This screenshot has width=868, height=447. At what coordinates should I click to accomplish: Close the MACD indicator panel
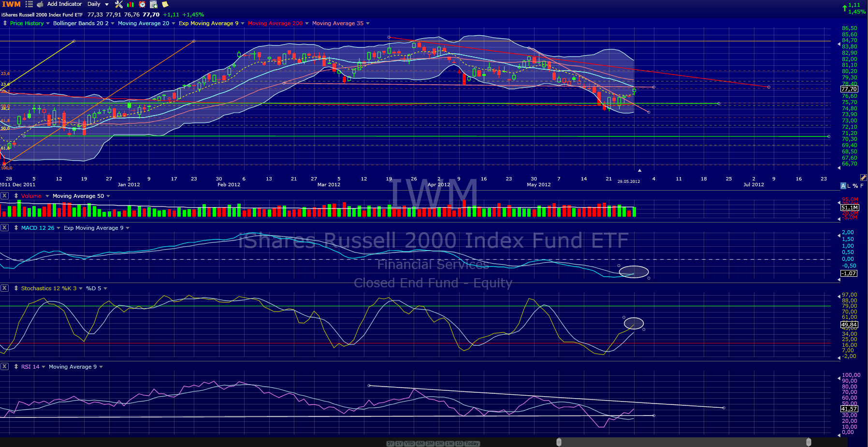(4, 228)
